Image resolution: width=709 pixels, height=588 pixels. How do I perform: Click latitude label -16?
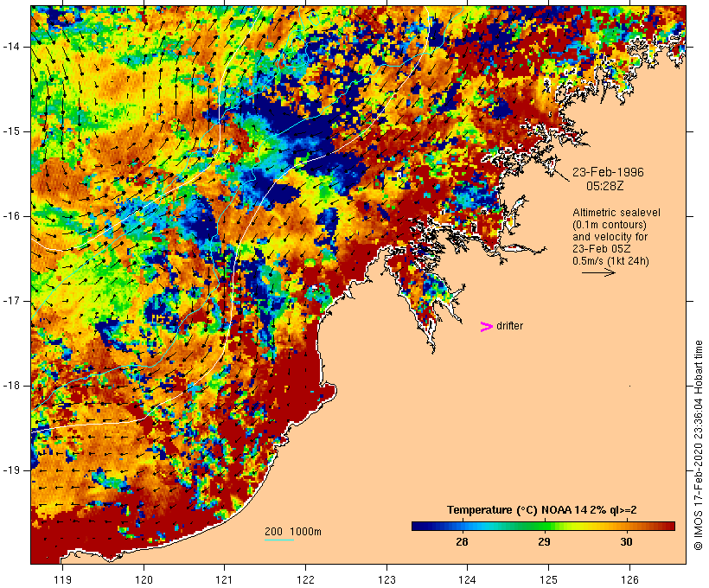[11, 216]
